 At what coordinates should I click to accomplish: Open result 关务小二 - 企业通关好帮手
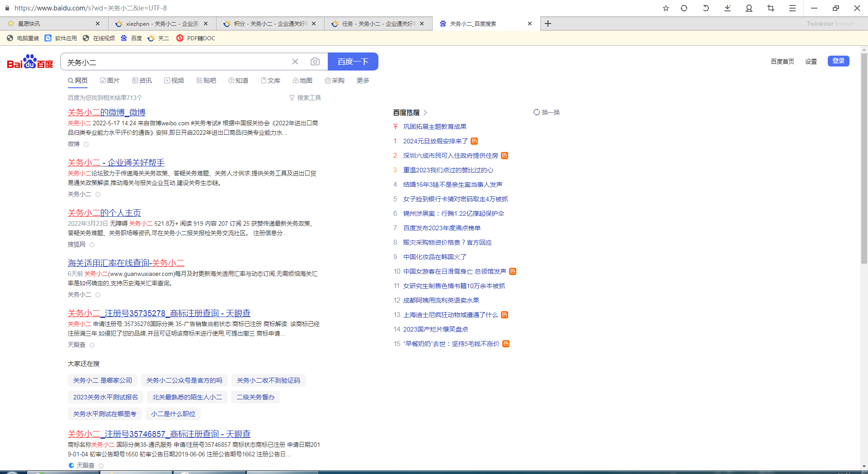point(116,162)
